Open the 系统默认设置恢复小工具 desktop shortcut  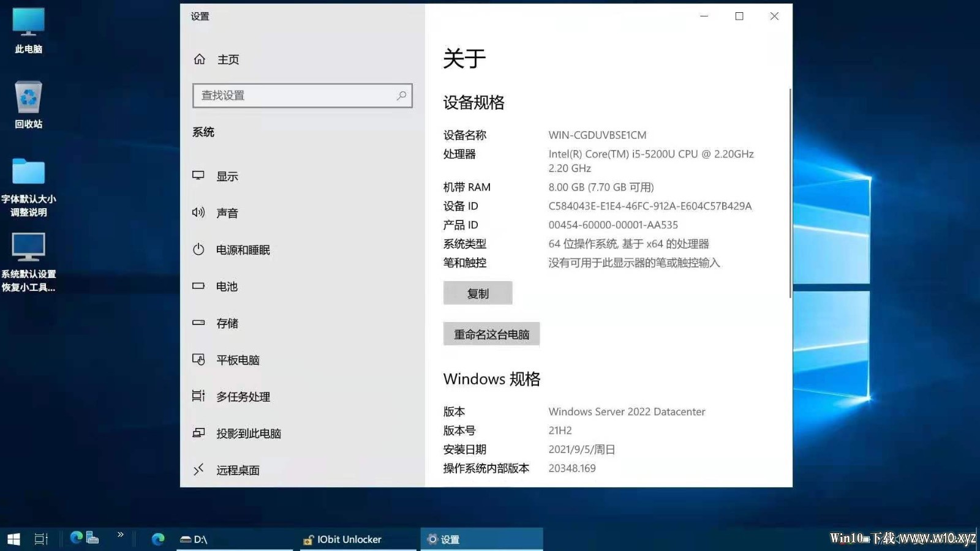click(x=28, y=263)
